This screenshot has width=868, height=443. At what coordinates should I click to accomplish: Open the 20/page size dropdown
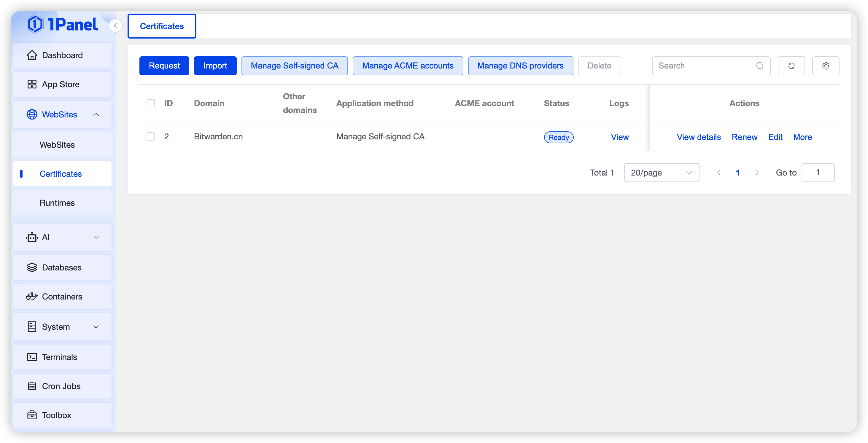pos(662,173)
